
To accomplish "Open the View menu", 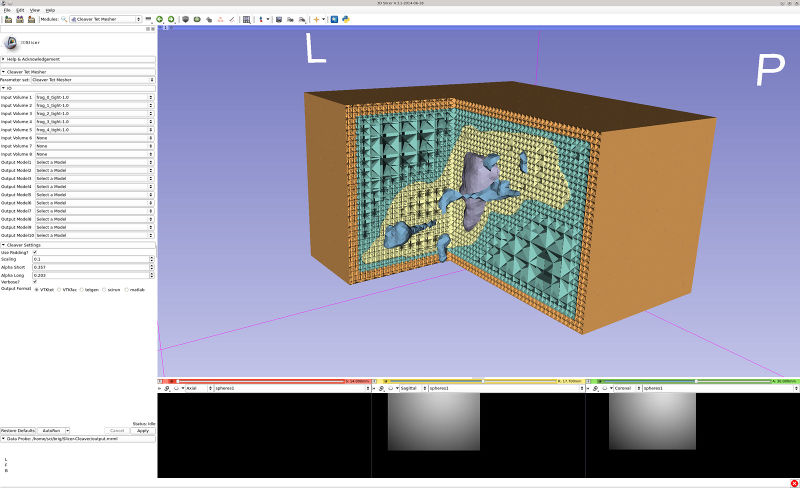I will [35, 10].
